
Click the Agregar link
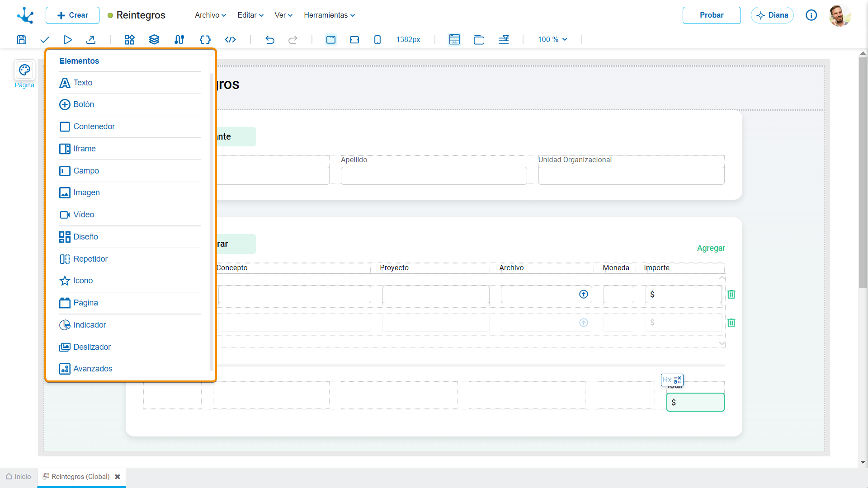(711, 249)
